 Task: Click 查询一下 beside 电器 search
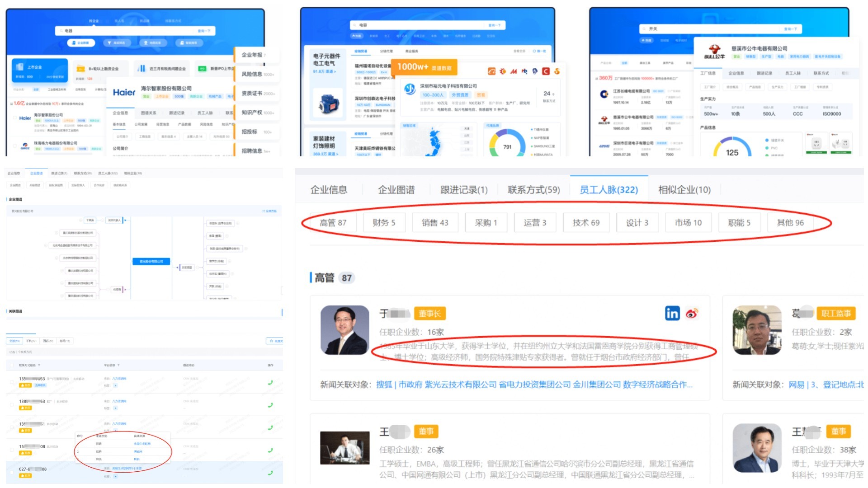coord(204,31)
